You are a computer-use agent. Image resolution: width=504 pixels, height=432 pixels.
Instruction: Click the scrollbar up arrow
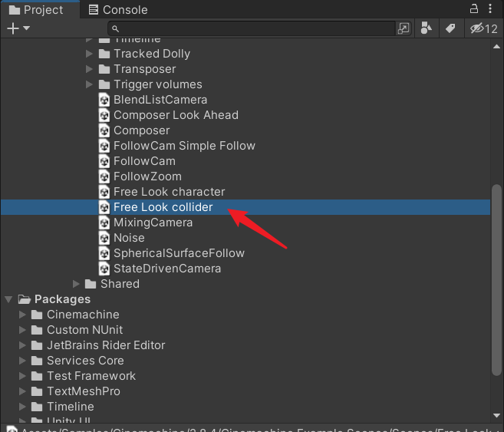click(496, 47)
